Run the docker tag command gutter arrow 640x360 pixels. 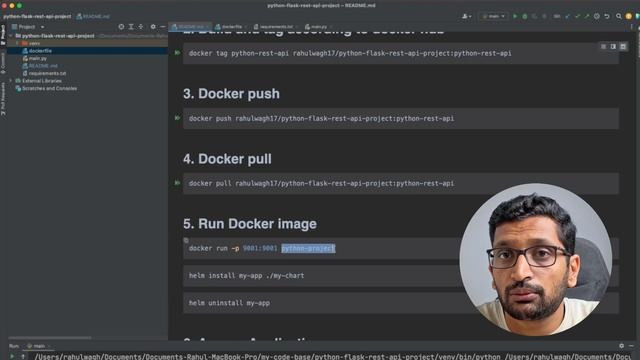click(177, 53)
